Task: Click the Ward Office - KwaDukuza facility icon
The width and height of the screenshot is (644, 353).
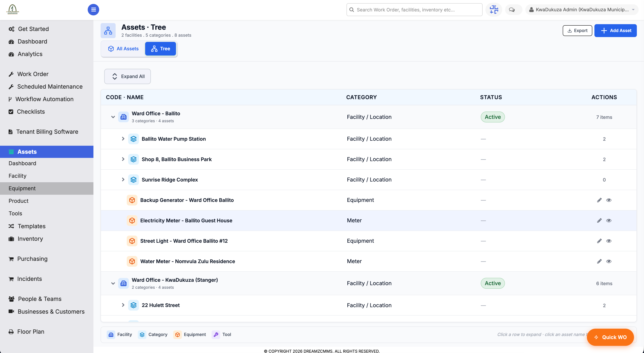Action: (124, 283)
